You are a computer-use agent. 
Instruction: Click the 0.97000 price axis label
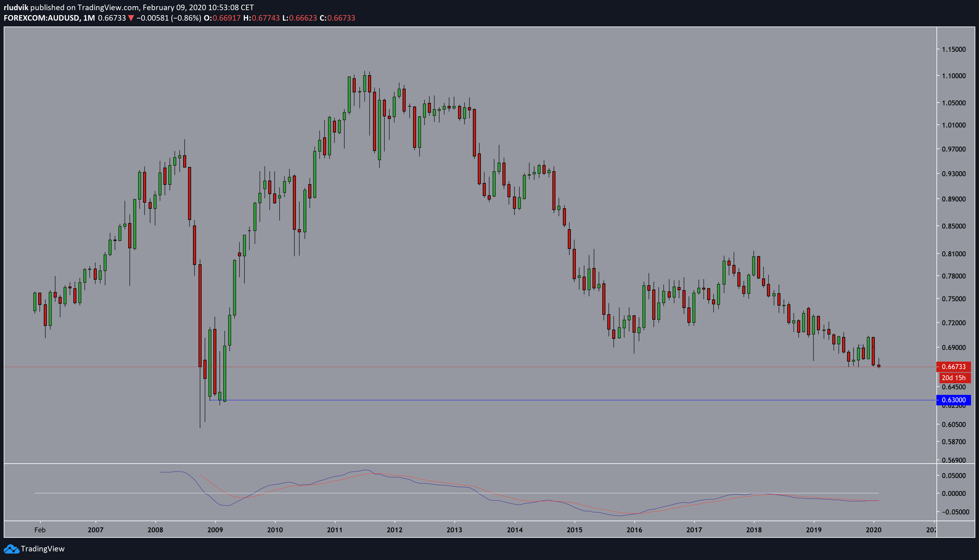[954, 149]
